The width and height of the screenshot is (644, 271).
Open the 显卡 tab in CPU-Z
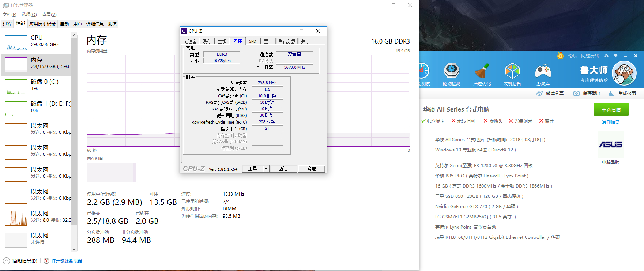[268, 41]
